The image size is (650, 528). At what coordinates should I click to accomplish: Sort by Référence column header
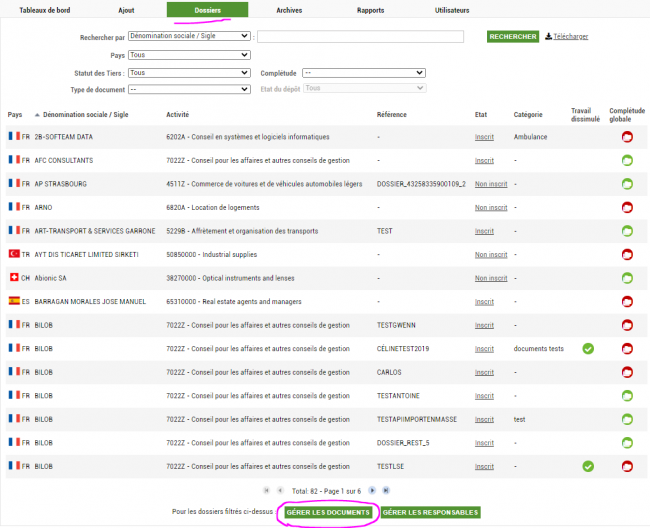[391, 115]
